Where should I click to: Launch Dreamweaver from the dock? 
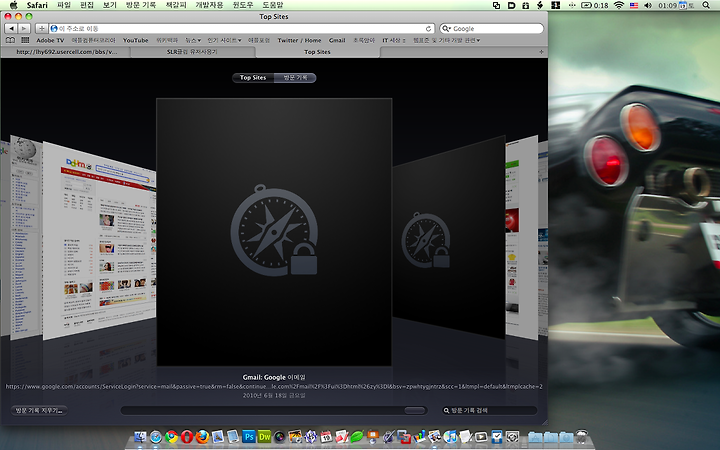point(264,436)
